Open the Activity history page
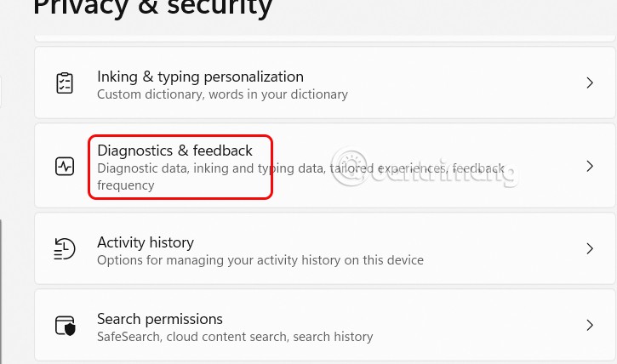 [146, 242]
